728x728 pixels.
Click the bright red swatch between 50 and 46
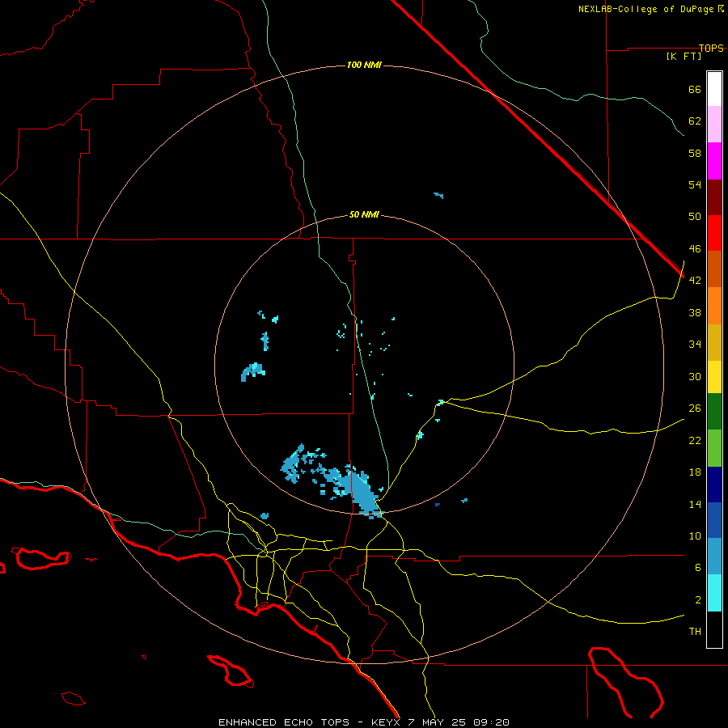[714, 233]
